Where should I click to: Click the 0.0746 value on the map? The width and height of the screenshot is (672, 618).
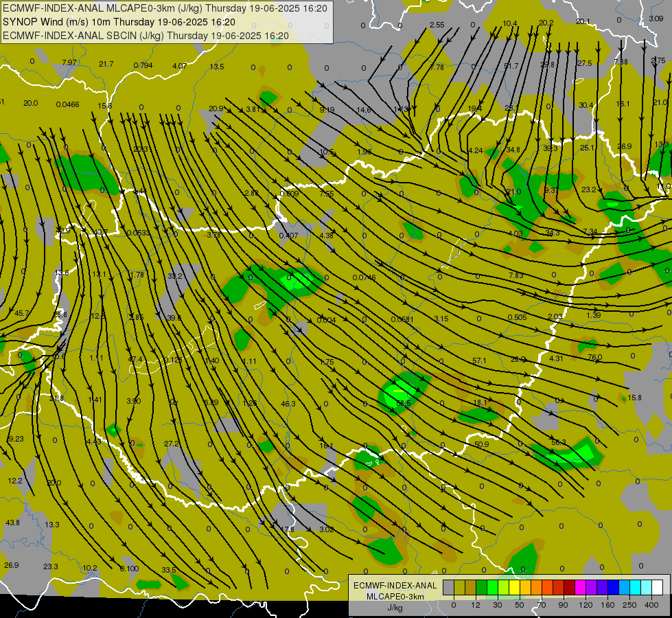click(x=364, y=277)
